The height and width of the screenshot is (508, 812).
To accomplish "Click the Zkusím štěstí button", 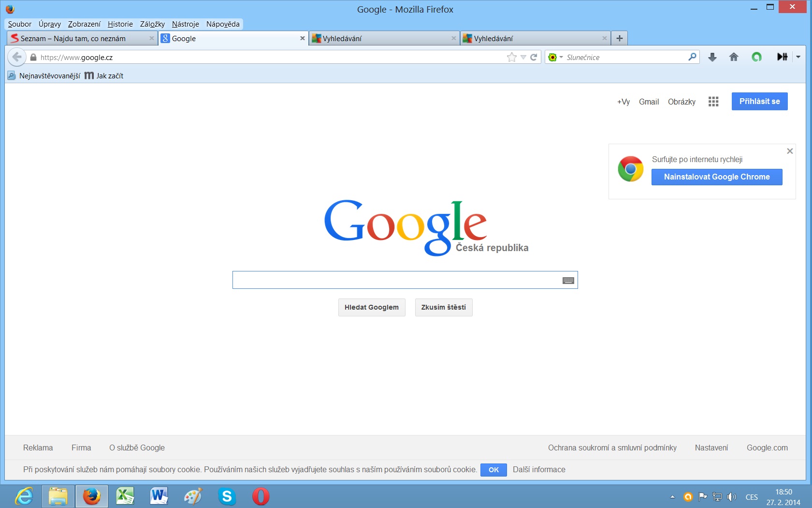I will tap(444, 307).
